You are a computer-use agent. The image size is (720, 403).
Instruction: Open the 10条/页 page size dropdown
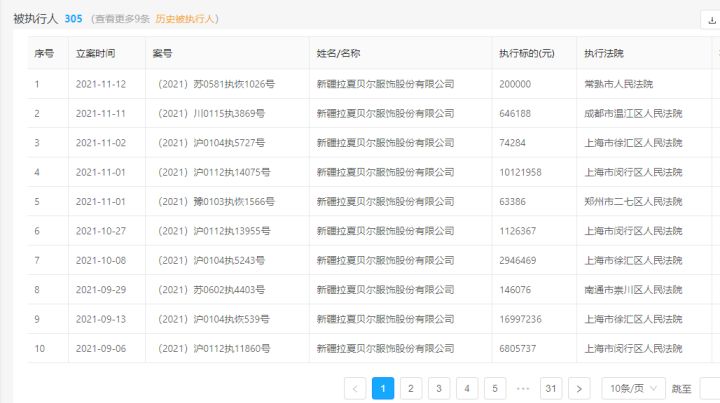tap(633, 389)
